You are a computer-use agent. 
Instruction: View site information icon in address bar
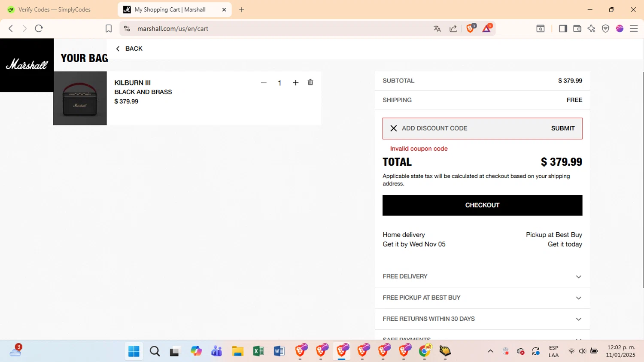point(127,28)
